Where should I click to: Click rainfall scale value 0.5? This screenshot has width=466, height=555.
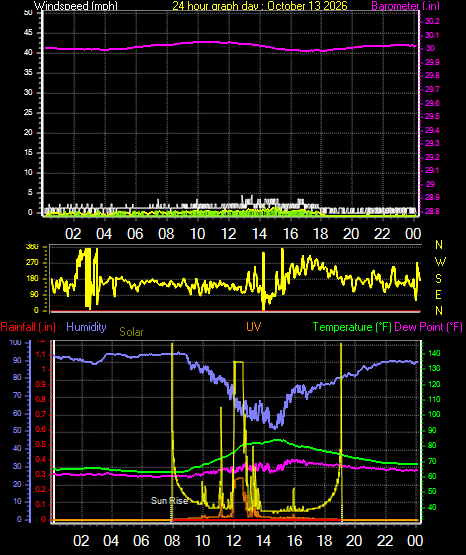click(x=41, y=445)
